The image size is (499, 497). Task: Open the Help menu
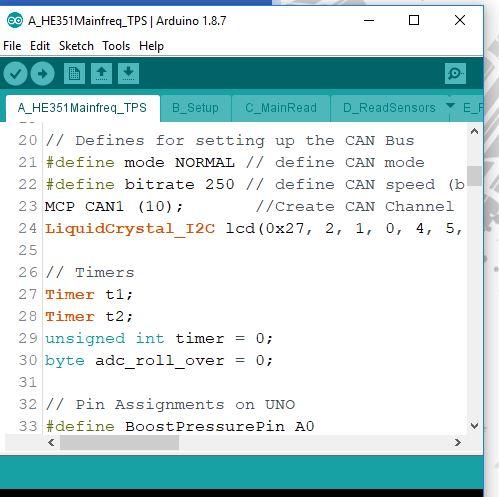(x=151, y=46)
